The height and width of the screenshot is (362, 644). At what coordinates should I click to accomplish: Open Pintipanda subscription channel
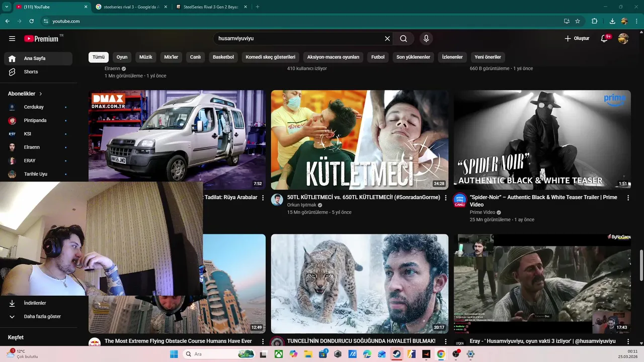(x=38, y=121)
